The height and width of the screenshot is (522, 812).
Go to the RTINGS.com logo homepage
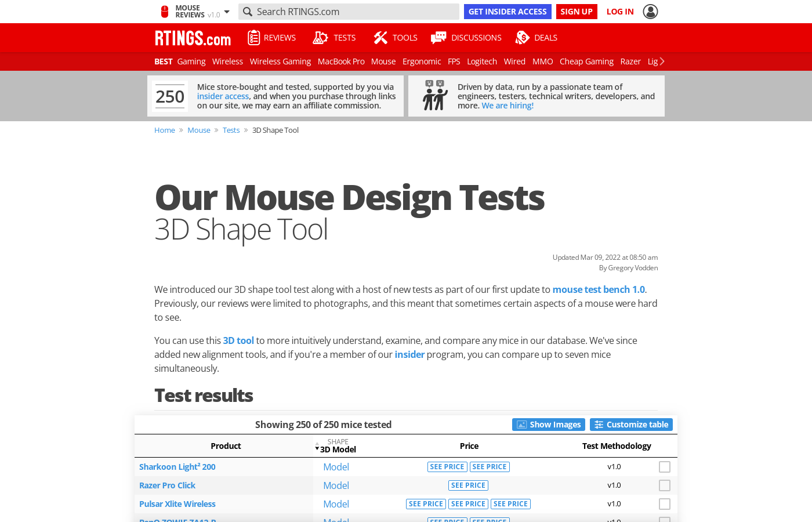point(193,38)
